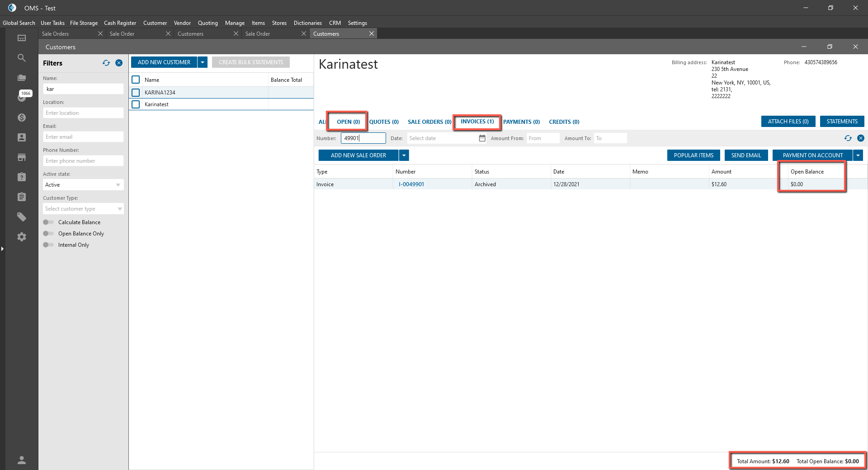Viewport: 868px width, 470px height.
Task: Click the Amount To field
Action: pyautogui.click(x=610, y=138)
